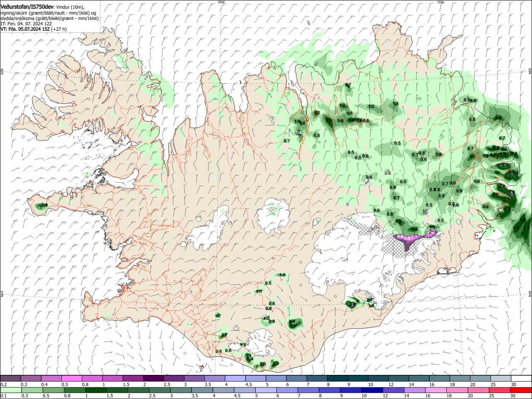Click the 5.4 precipitation value on the map
532x399 pixels.
point(250,358)
